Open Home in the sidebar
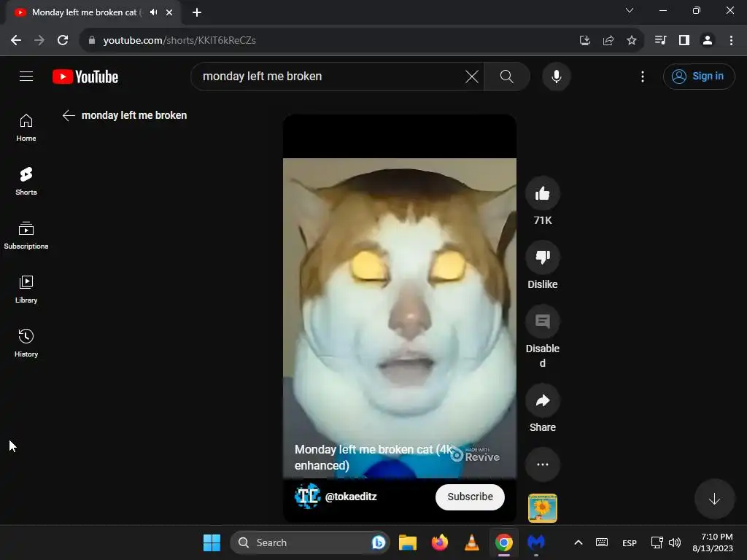The height and width of the screenshot is (560, 747). (26, 128)
